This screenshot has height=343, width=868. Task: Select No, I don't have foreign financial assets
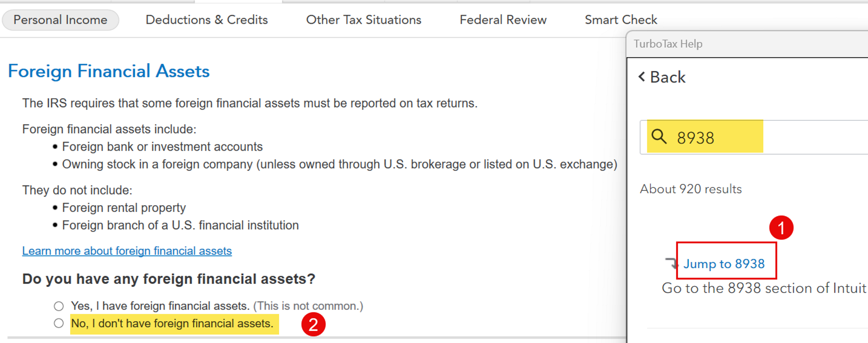[x=59, y=323]
